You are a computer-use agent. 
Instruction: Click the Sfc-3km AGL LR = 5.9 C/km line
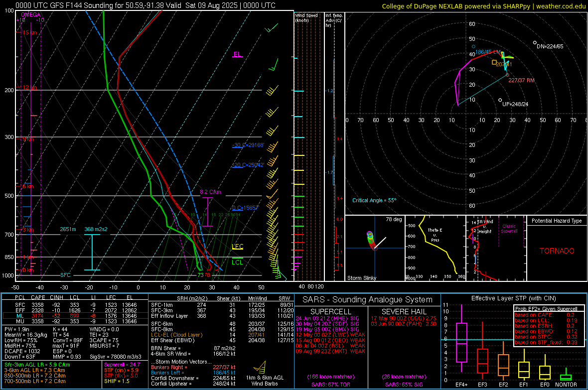coord(37,365)
